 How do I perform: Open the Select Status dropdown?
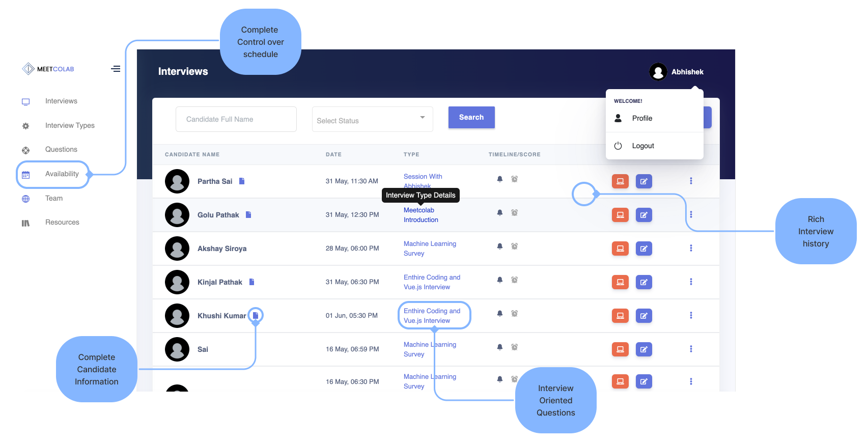(372, 120)
